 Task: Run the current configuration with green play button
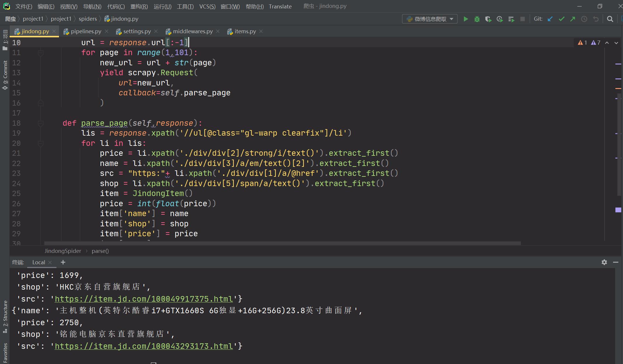pos(466,19)
